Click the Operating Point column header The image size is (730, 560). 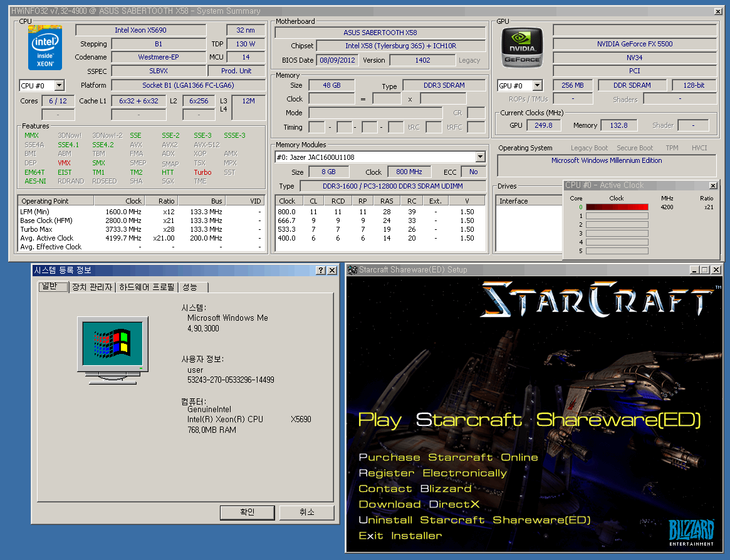(x=56, y=201)
